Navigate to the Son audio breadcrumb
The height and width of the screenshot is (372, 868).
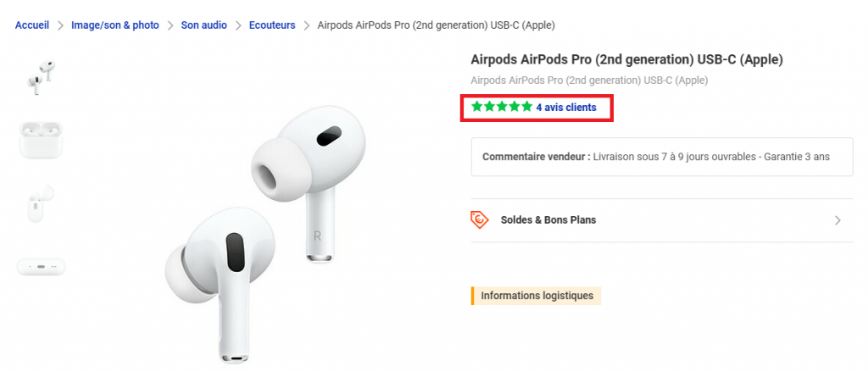coord(203,25)
